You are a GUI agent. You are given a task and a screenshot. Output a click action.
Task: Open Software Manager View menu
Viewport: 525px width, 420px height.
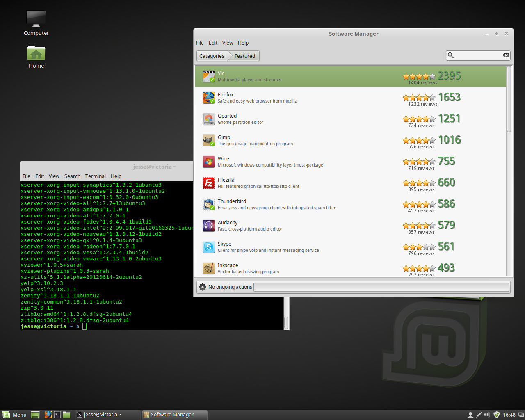[228, 43]
